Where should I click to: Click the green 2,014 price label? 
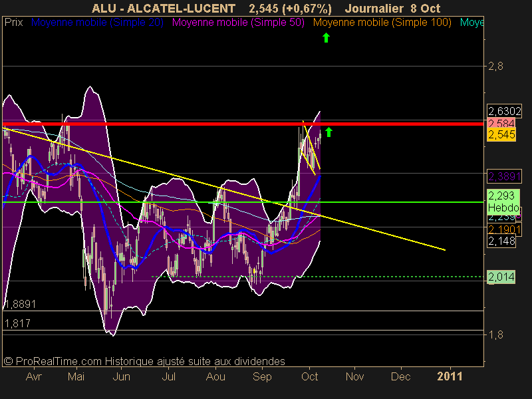pyautogui.click(x=501, y=277)
